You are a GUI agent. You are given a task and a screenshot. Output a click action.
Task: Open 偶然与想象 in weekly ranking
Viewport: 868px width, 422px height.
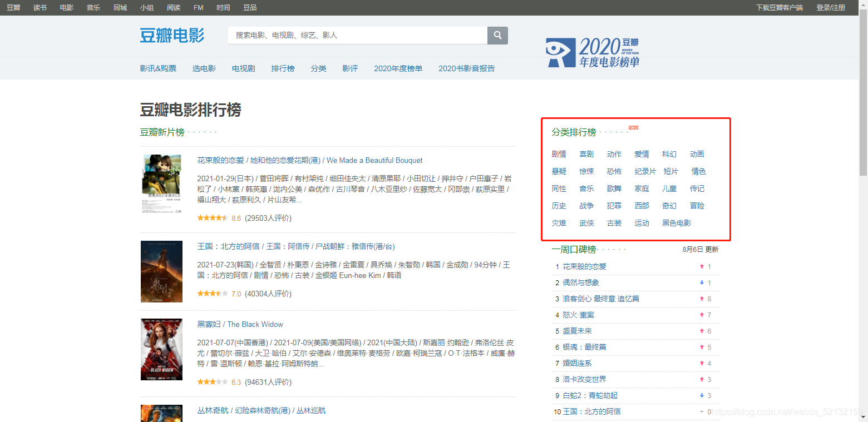point(581,282)
